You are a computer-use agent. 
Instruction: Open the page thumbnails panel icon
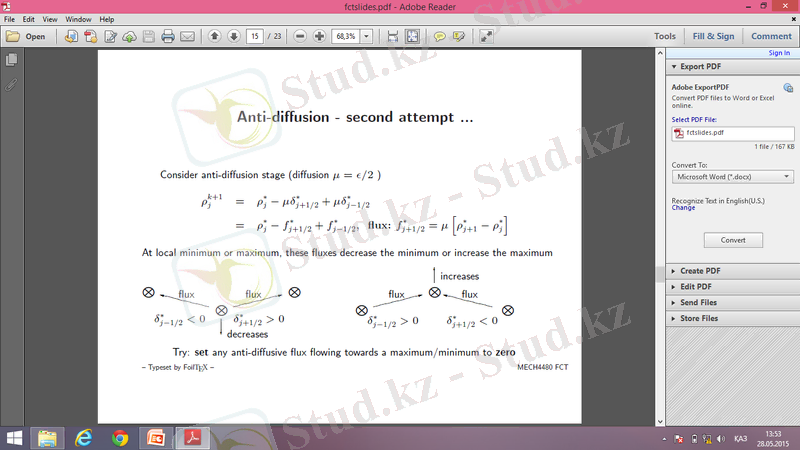[11, 60]
